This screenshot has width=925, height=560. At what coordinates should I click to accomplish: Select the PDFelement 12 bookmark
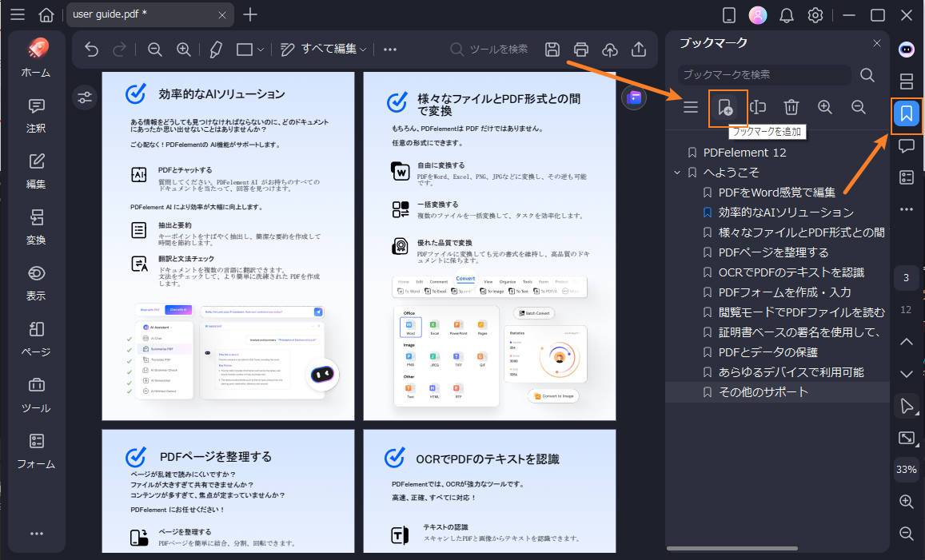coord(744,152)
